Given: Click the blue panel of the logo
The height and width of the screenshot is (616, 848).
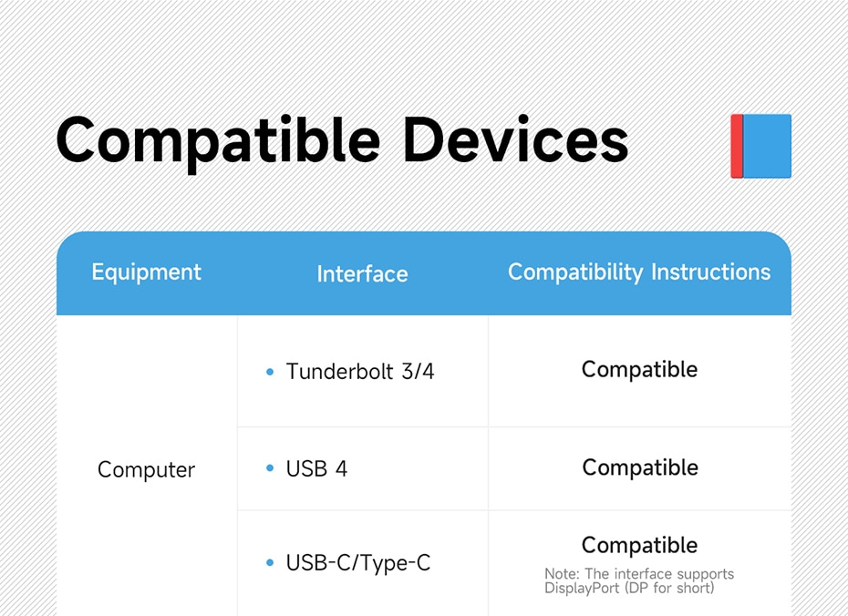Looking at the screenshot, I should 768,146.
